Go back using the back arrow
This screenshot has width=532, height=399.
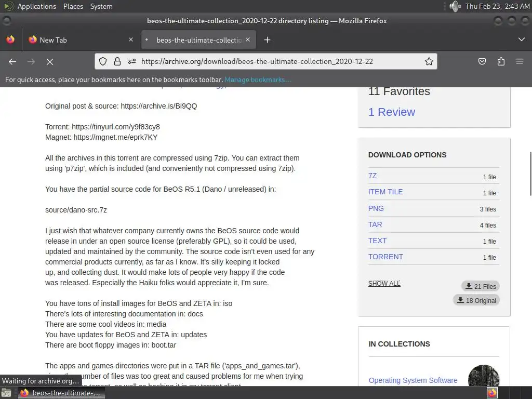pos(12,61)
